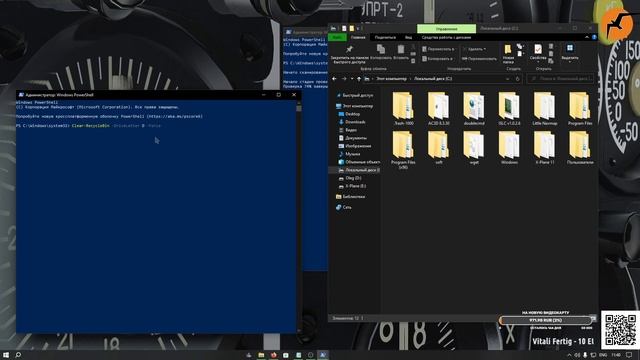Click 'Локальный диск (C:)' in the address bar
Image resolution: width=640 pixels, height=360 pixels.
[433, 79]
